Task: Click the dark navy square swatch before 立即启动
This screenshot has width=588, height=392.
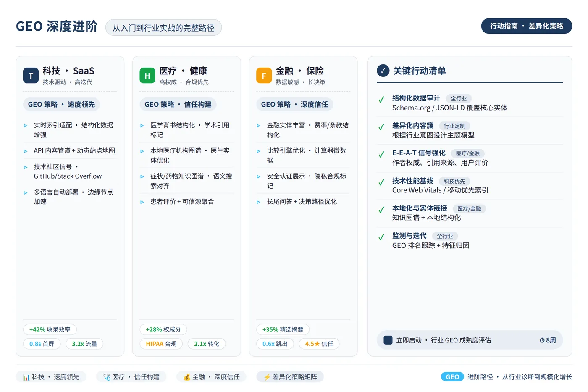Action: pyautogui.click(x=388, y=340)
